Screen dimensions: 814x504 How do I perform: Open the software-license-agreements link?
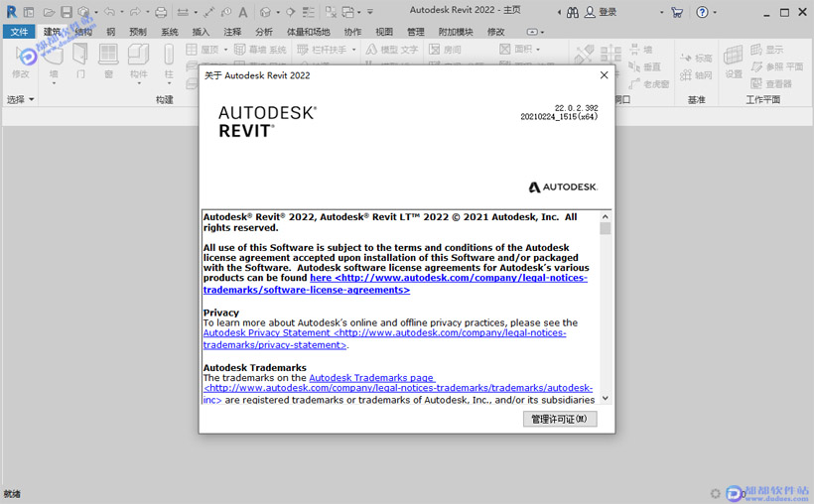395,284
